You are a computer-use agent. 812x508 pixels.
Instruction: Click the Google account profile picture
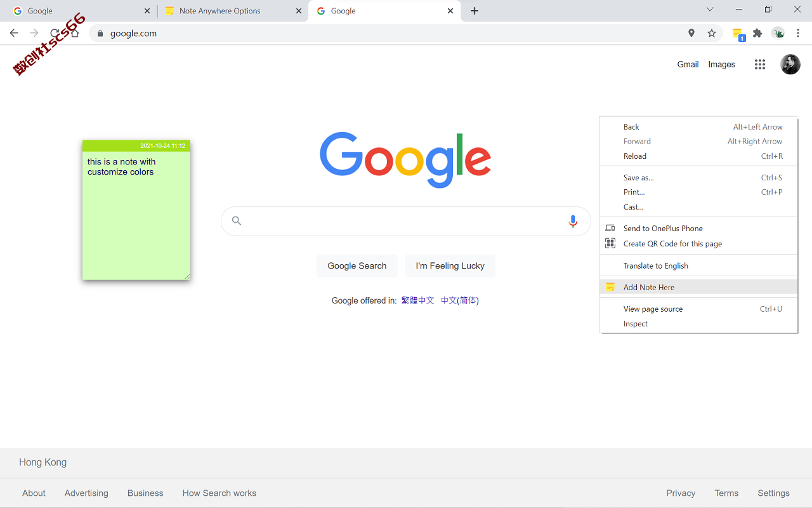(x=790, y=64)
